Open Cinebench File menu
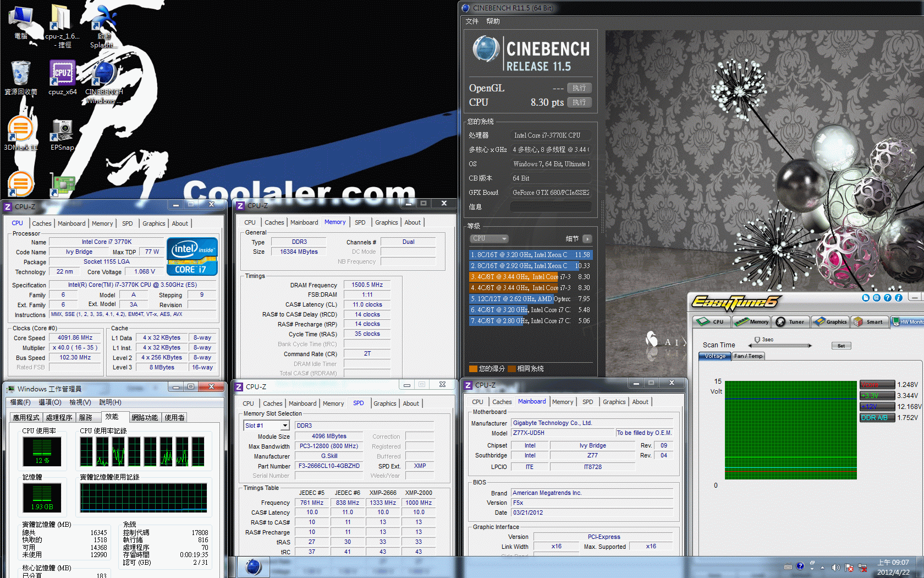This screenshot has width=924, height=578. pyautogui.click(x=472, y=21)
